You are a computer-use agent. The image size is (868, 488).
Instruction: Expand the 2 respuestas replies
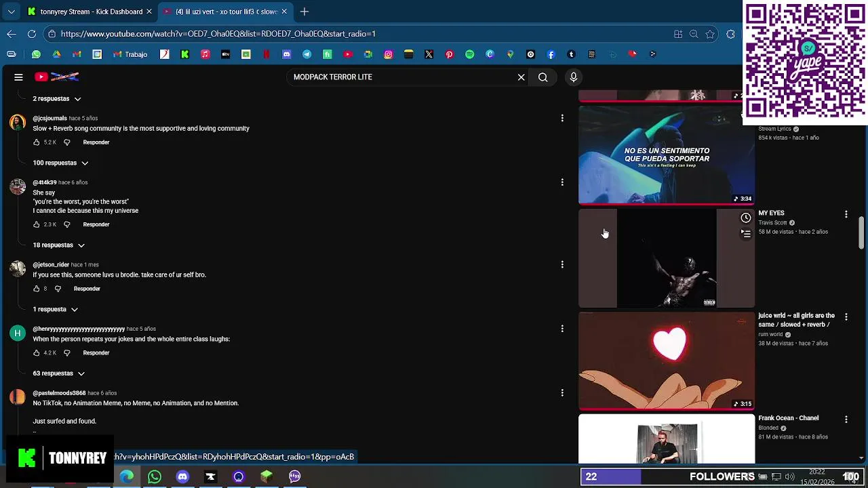click(x=57, y=99)
